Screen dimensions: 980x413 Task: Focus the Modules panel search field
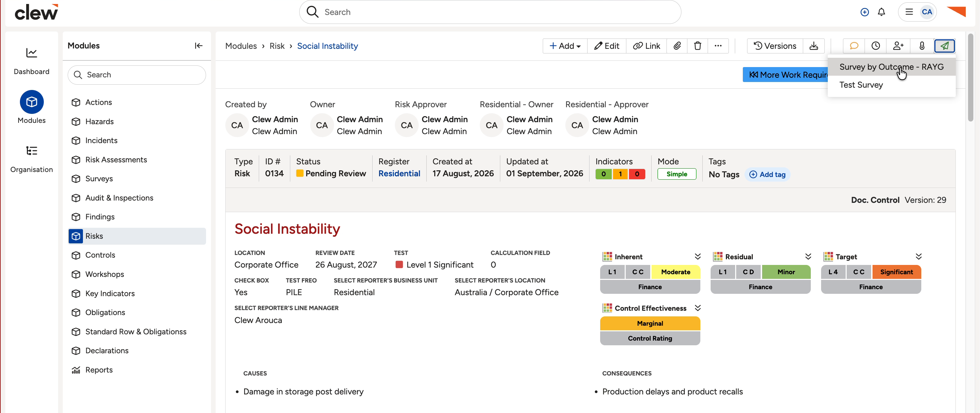[137, 75]
